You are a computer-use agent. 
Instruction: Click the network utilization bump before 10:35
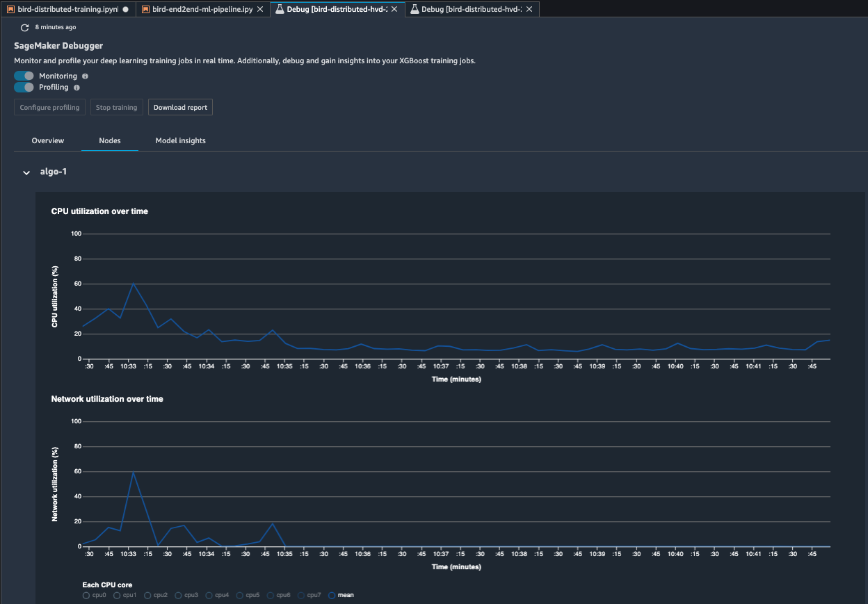273,523
